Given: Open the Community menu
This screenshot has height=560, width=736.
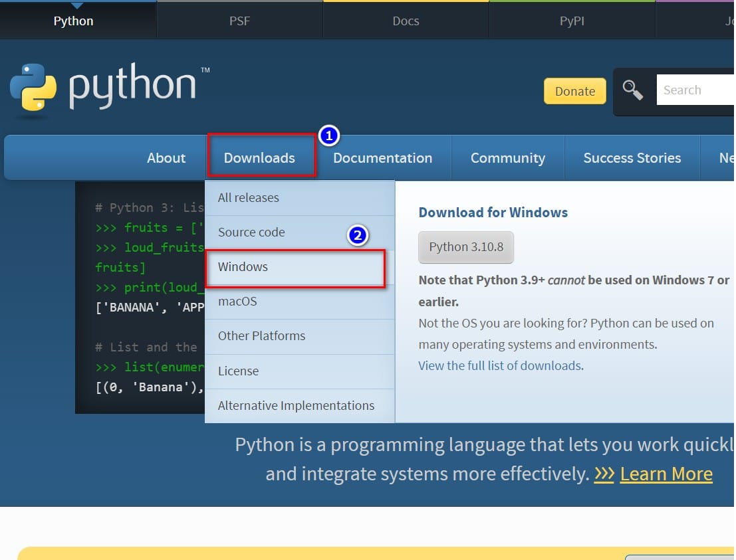Looking at the screenshot, I should point(508,158).
